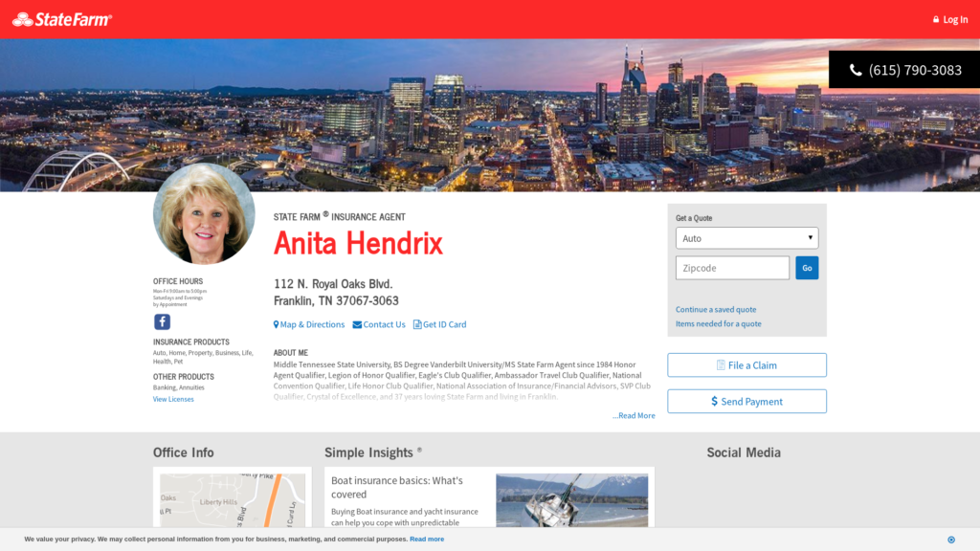Open Map & Directions link
The image size is (980, 551).
click(x=309, y=324)
